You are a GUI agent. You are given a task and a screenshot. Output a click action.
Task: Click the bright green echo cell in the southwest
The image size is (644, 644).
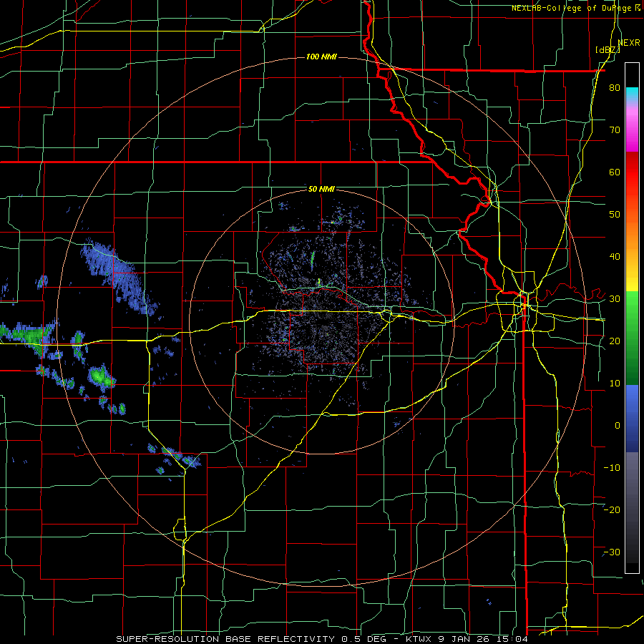(x=102, y=377)
